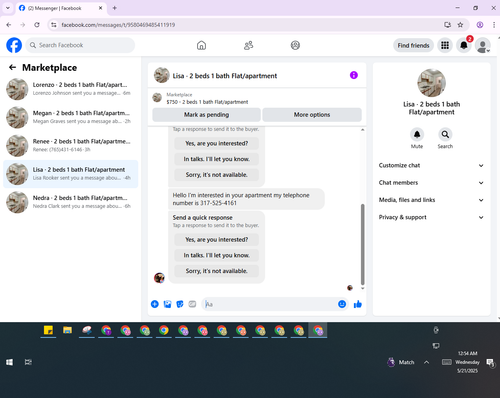Open the Friends icon in top navigation

(x=248, y=45)
